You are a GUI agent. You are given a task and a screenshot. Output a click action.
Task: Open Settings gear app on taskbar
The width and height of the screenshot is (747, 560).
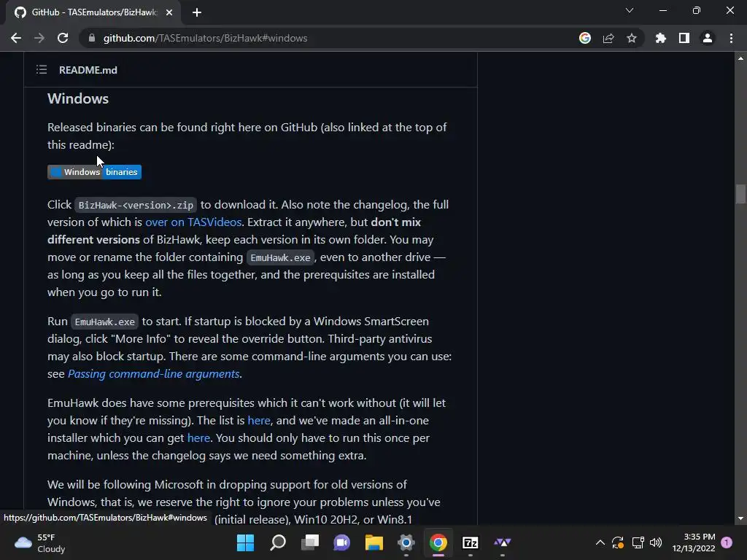pos(406,542)
